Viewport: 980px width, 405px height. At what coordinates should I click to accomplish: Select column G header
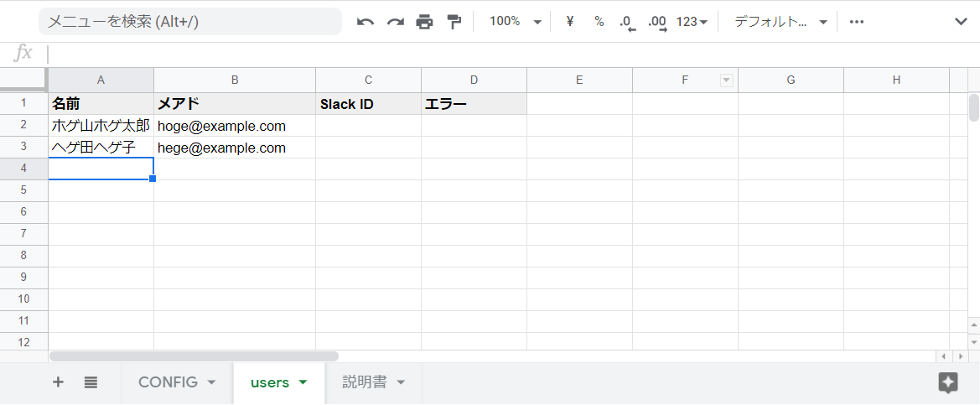click(x=791, y=80)
